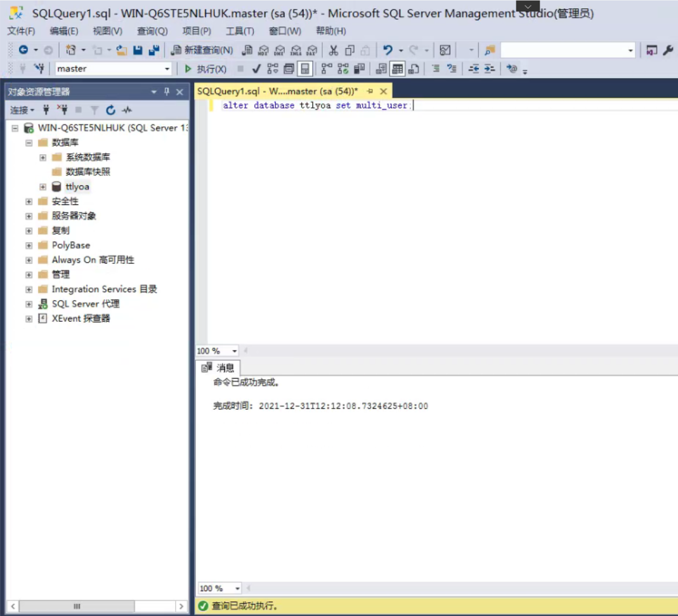678x616 pixels.
Task: Click the Increase Indent icon
Action: [x=490, y=69]
